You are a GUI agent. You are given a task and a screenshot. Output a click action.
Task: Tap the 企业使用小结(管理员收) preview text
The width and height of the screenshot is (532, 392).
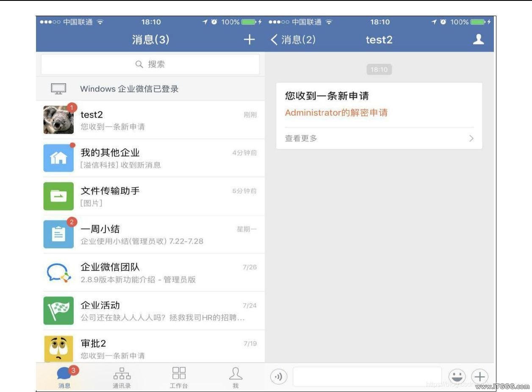[x=142, y=241]
